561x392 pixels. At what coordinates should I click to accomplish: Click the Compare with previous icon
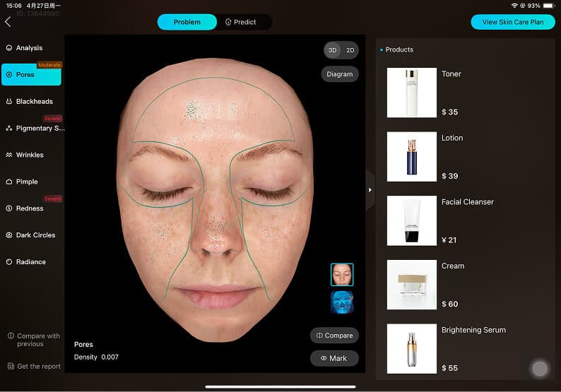pos(11,335)
